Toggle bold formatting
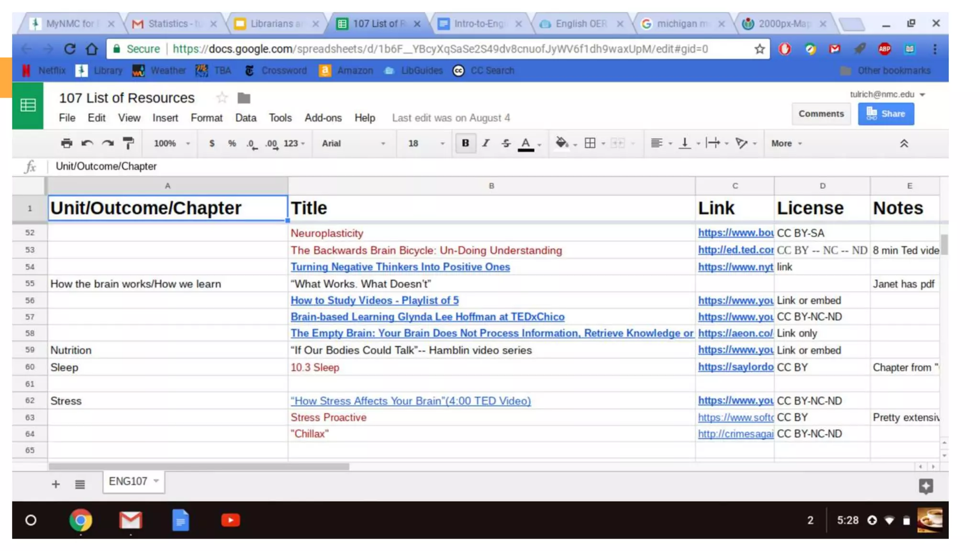980x551 pixels. click(x=465, y=143)
